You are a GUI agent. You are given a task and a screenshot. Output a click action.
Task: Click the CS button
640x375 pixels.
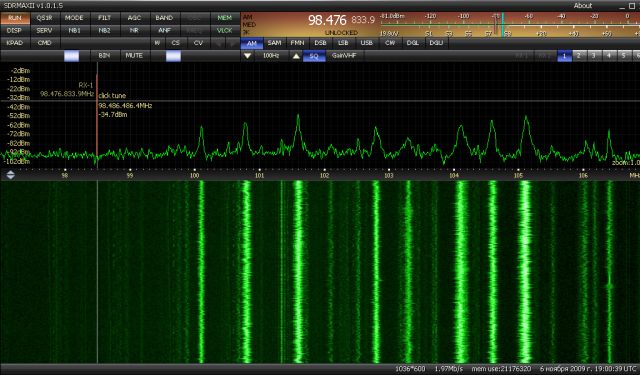[x=176, y=43]
